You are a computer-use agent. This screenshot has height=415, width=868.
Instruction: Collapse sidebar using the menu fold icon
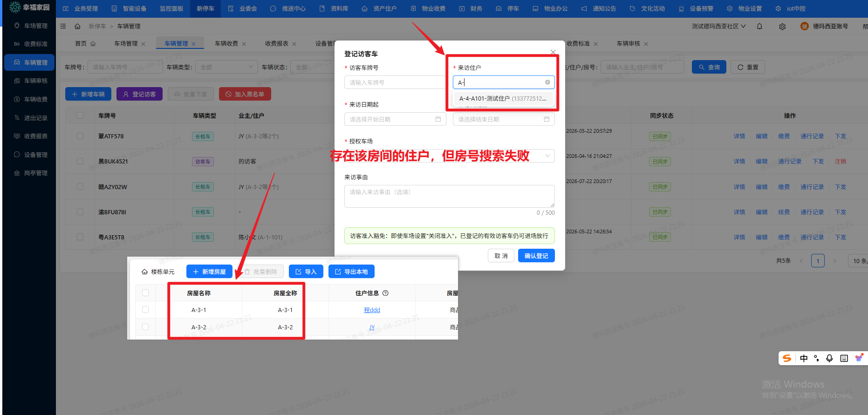coord(63,27)
